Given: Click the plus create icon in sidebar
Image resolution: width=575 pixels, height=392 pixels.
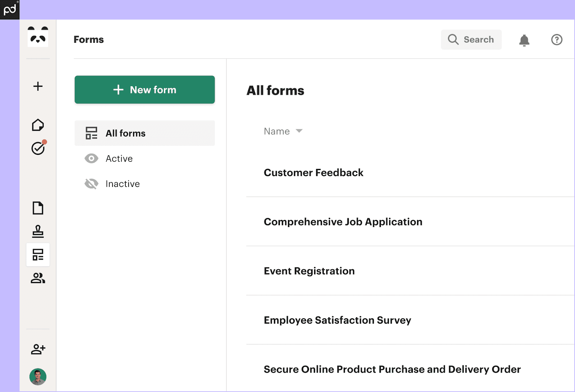Looking at the screenshot, I should point(38,86).
